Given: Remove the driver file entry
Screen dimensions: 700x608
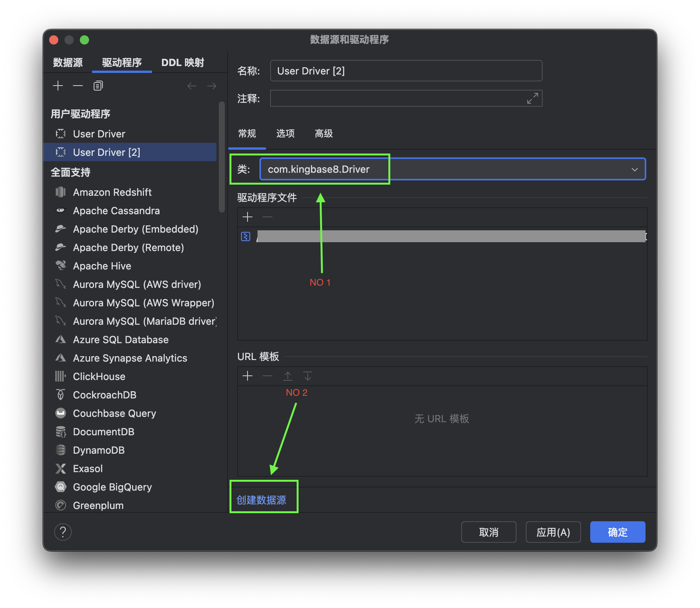Looking at the screenshot, I should pos(267,217).
